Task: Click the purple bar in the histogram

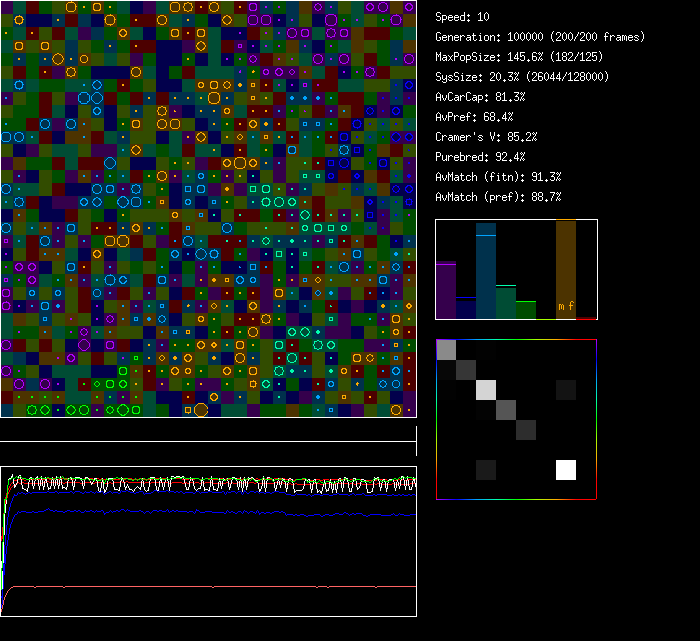Action: 446,290
